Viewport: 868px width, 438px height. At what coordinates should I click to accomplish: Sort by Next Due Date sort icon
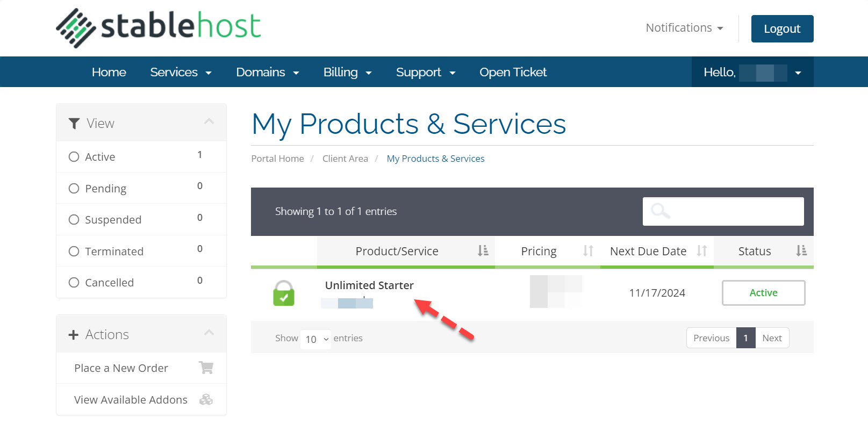[701, 251]
